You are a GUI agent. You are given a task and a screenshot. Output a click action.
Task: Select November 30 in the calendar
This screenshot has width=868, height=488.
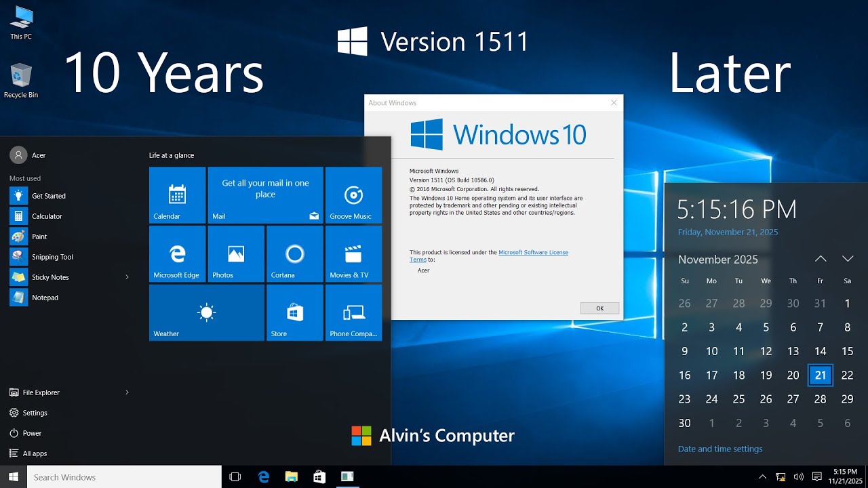[x=685, y=423]
